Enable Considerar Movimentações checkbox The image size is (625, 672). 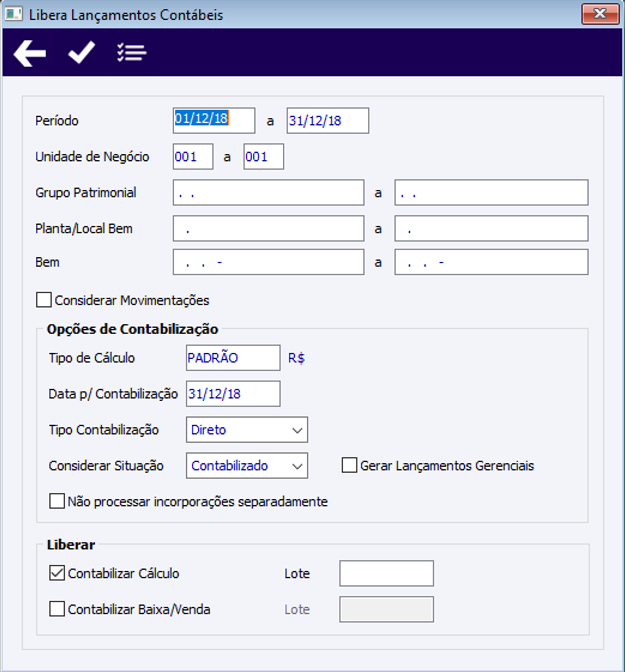click(x=43, y=300)
